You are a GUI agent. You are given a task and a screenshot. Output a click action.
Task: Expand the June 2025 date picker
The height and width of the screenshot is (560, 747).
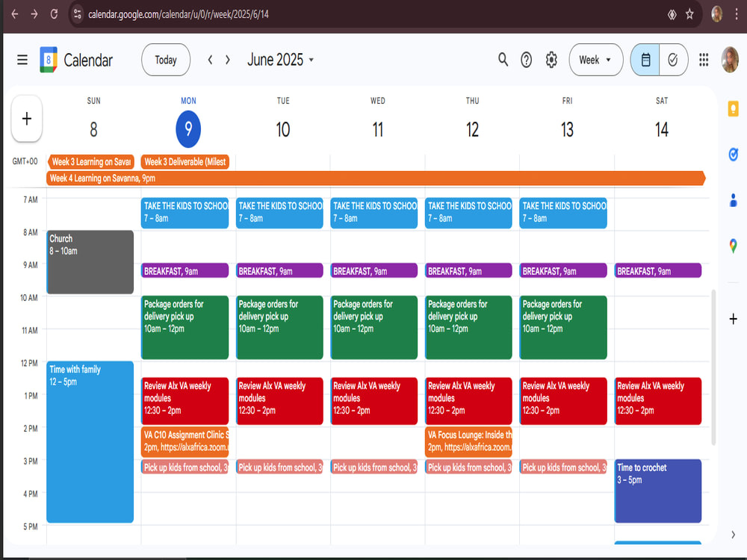click(280, 60)
